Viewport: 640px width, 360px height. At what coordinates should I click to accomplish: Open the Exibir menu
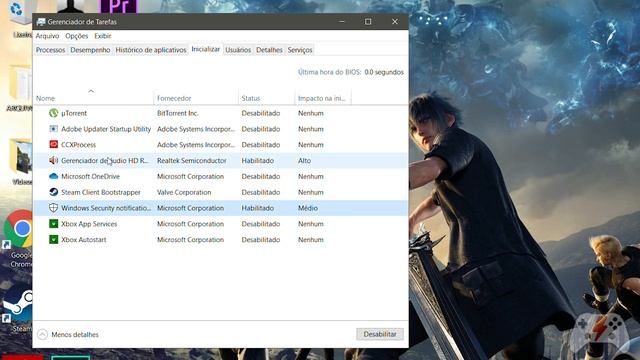102,36
